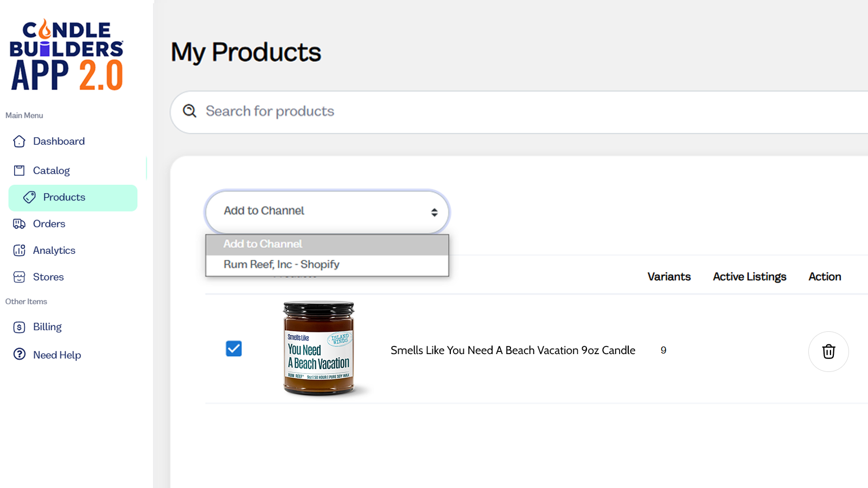Image resolution: width=868 pixels, height=488 pixels.
Task: Open the Add to Channel dropdown
Action: tap(326, 211)
